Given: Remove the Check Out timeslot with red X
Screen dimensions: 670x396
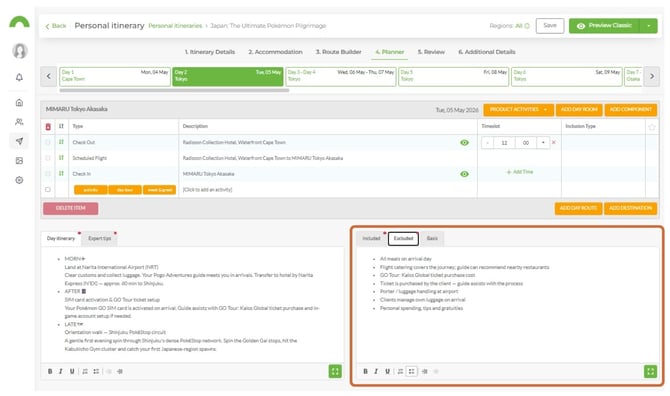Looking at the screenshot, I should click(554, 142).
